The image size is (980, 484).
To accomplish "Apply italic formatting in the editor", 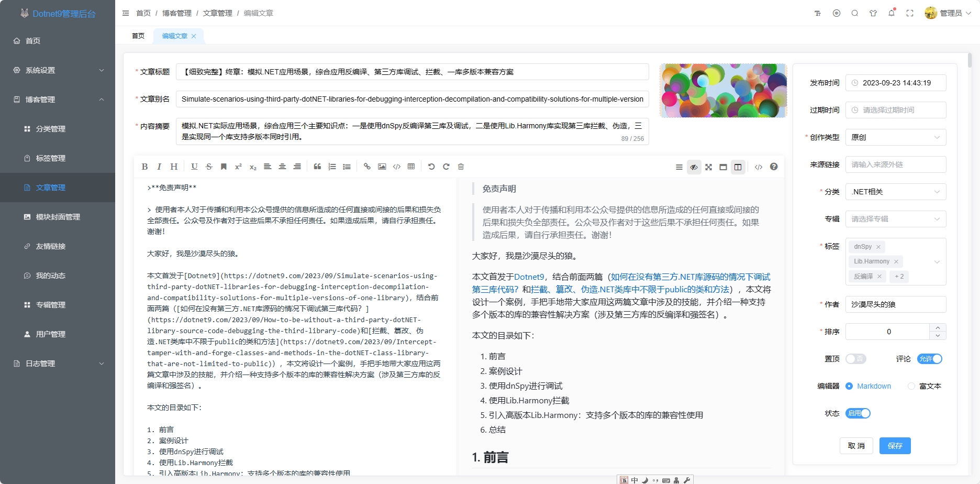I will (x=159, y=167).
